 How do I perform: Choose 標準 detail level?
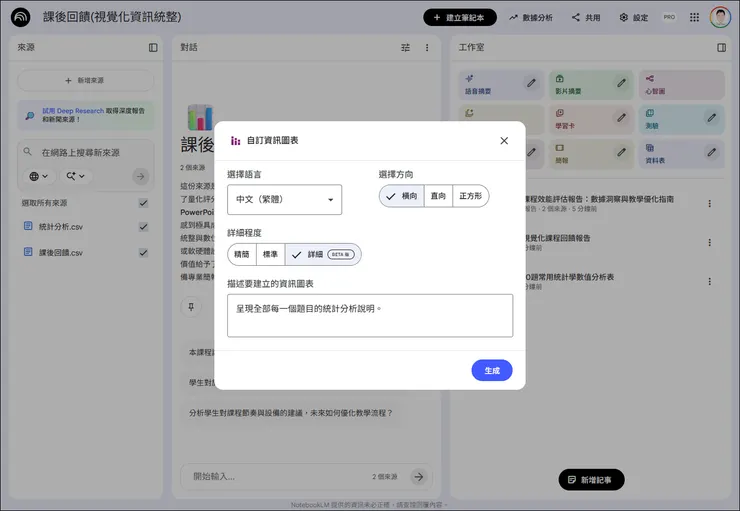coord(270,254)
